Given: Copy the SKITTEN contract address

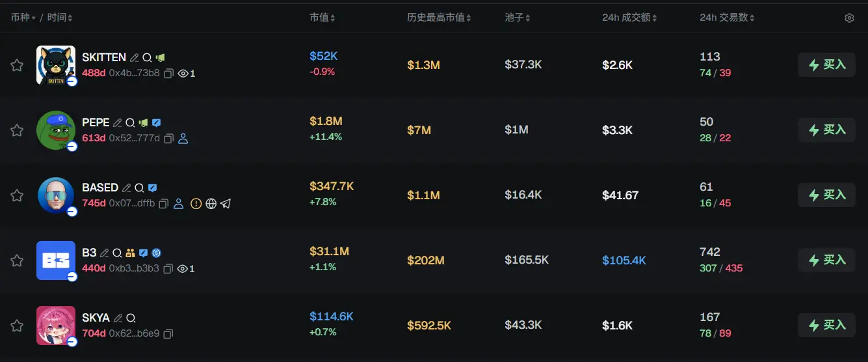Looking at the screenshot, I should (x=168, y=74).
